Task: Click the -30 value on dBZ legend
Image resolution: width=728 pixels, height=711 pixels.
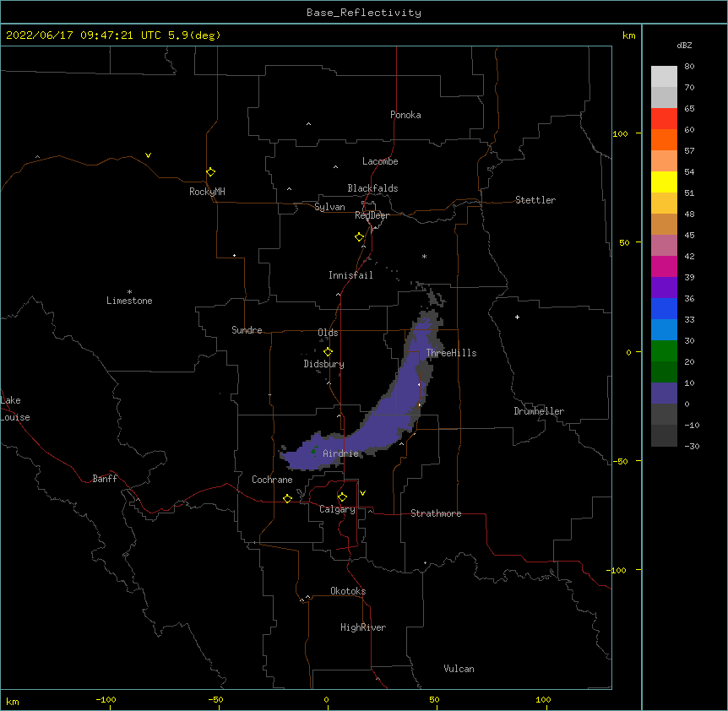Action: [x=692, y=446]
